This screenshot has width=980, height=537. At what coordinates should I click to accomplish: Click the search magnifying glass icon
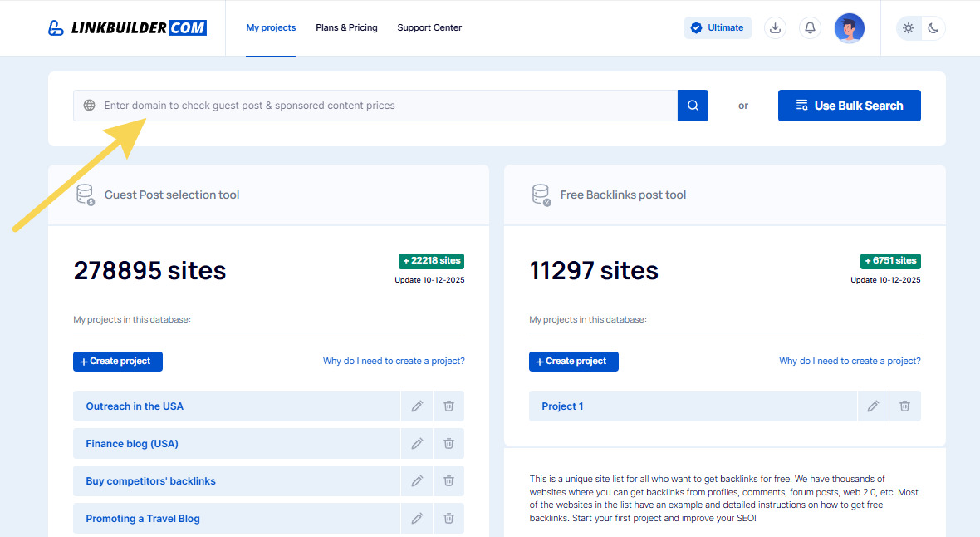point(693,105)
